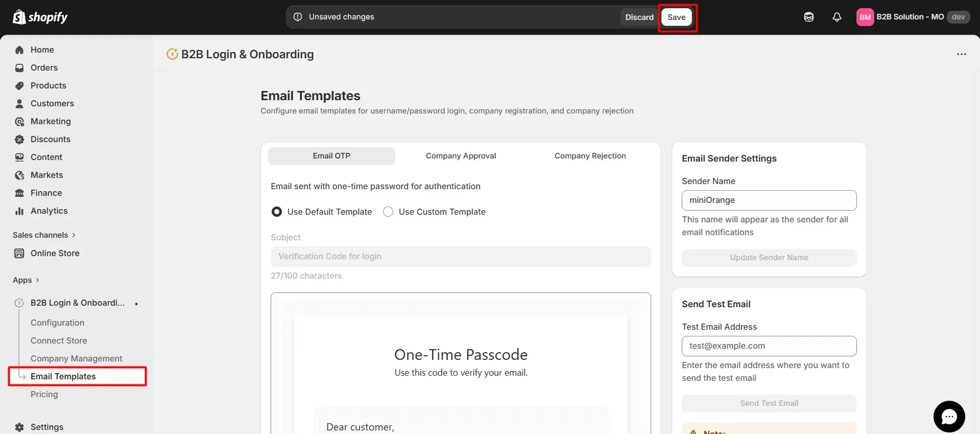Switch to the Company Rejection tab
980x434 pixels.
590,156
